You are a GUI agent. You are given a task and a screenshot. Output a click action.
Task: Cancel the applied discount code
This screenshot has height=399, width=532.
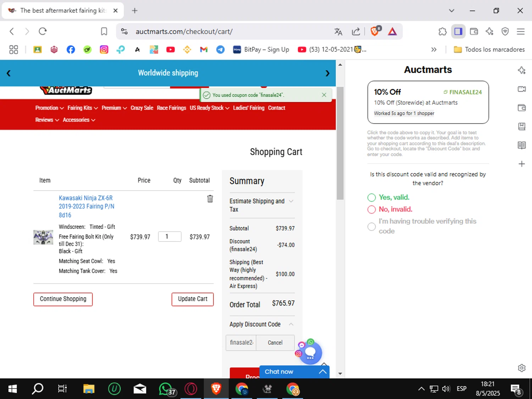point(275,343)
